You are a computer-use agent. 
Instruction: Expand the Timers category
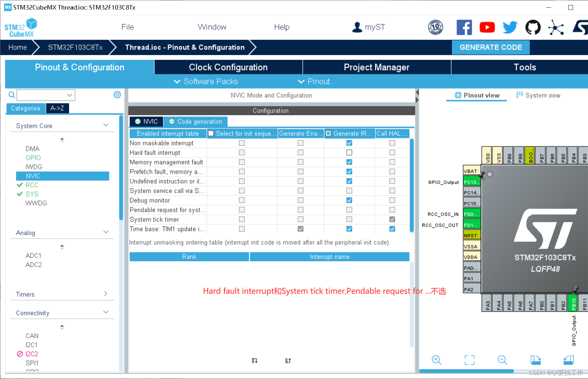[106, 294]
